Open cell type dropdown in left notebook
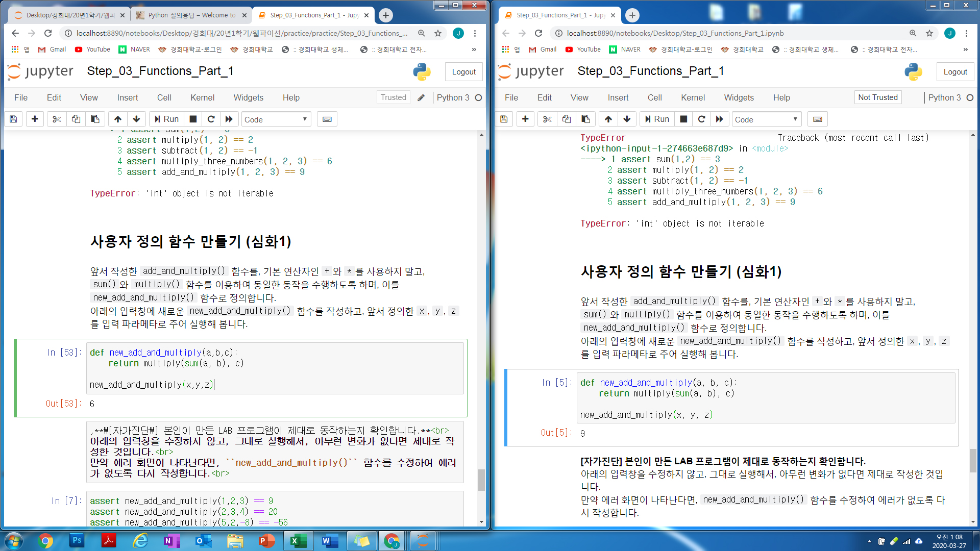This screenshot has height=551, width=980. pos(276,119)
